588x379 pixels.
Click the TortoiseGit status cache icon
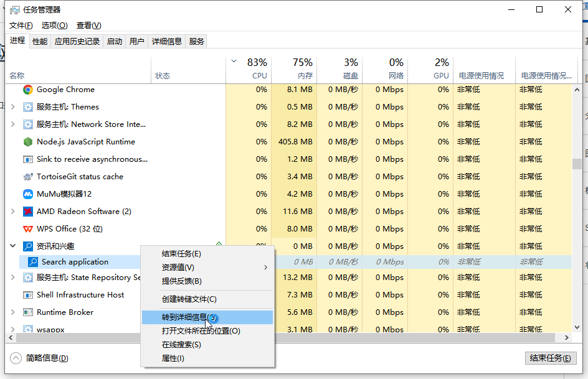coord(28,177)
